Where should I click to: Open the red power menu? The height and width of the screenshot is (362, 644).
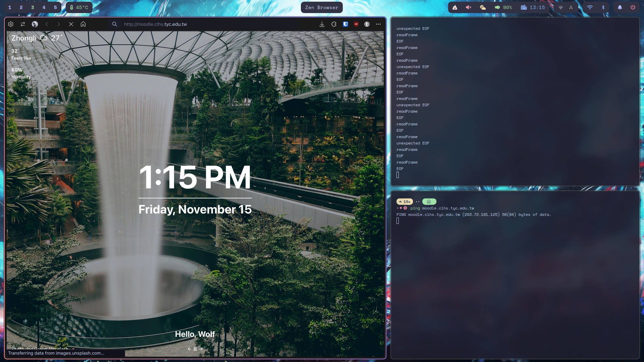coord(633,7)
